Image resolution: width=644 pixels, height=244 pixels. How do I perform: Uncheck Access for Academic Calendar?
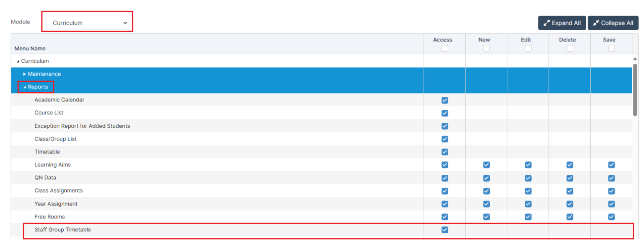pos(444,100)
